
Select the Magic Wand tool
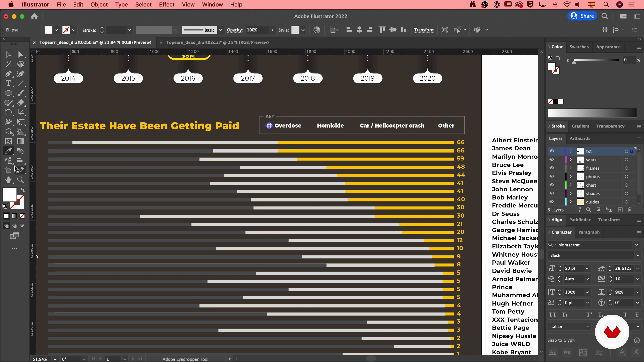pyautogui.click(x=8, y=64)
